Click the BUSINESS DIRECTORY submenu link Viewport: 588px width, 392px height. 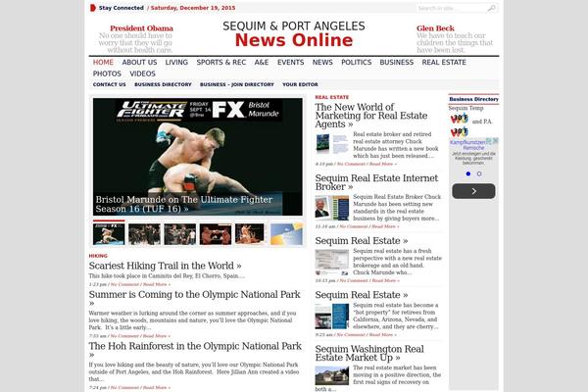tap(163, 84)
